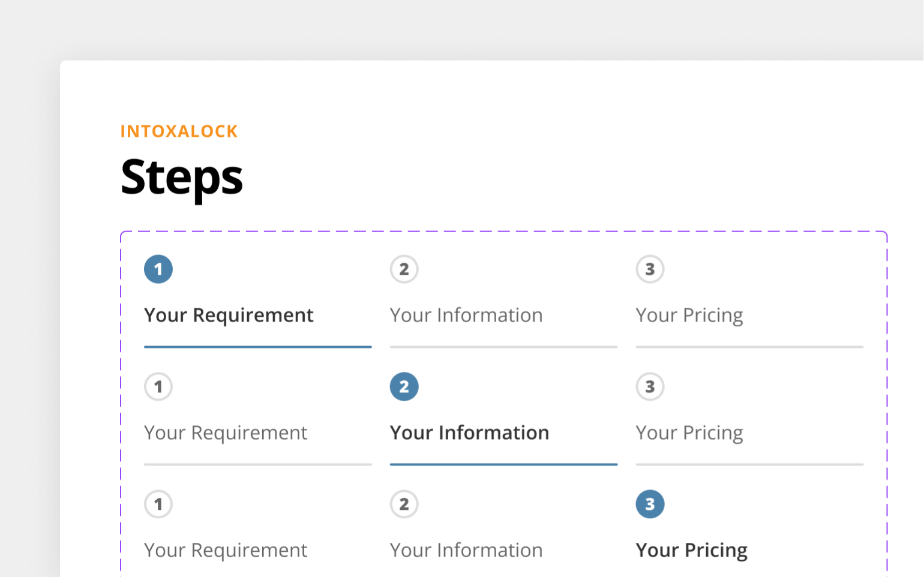Go to gray Your Requirement beside bold Information
This screenshot has height=577, width=924.
pos(226,433)
